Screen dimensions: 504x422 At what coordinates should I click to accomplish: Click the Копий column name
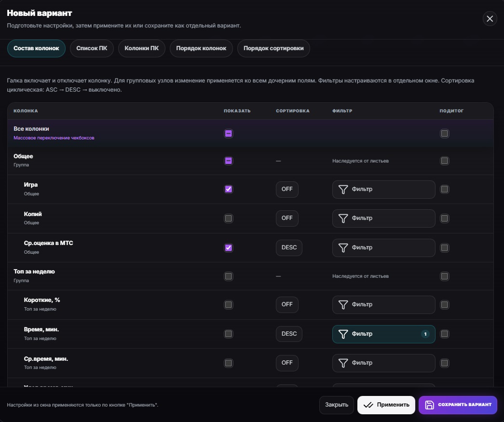pos(33,214)
